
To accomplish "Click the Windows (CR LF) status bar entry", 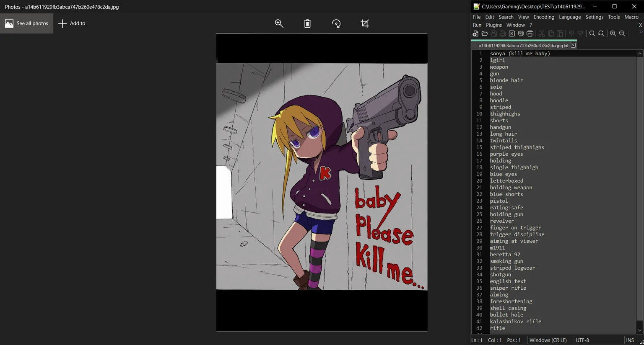I will [x=548, y=340].
